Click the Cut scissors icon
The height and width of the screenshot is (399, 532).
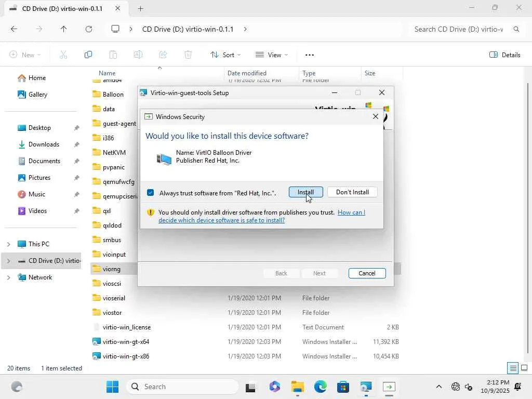(63, 55)
